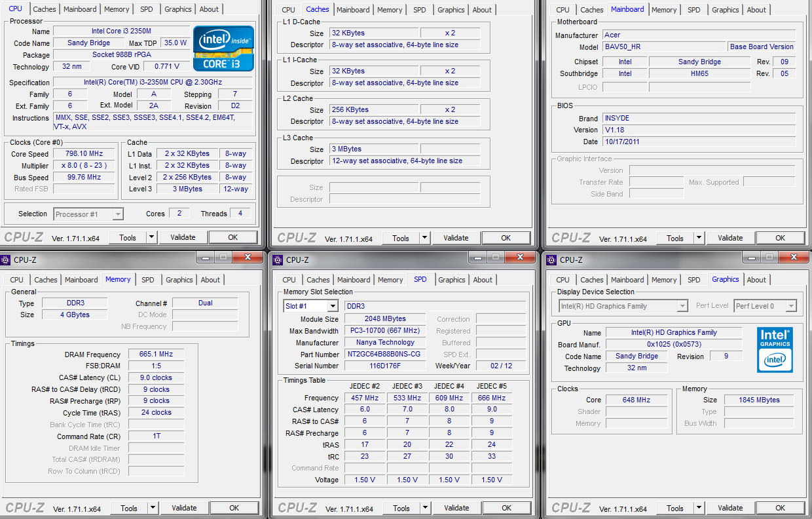812x519 pixels.
Task: Click Bus Speed value 99.76 MHz
Action: 84,178
